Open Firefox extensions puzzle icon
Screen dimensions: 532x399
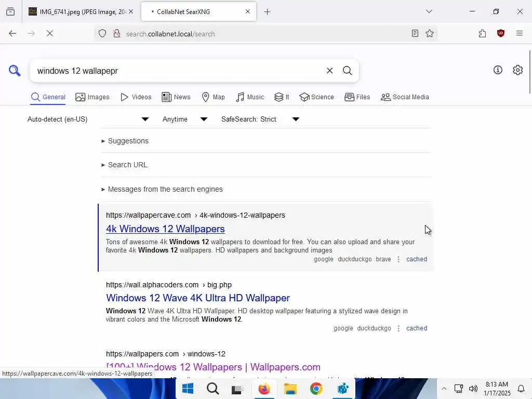click(x=482, y=33)
